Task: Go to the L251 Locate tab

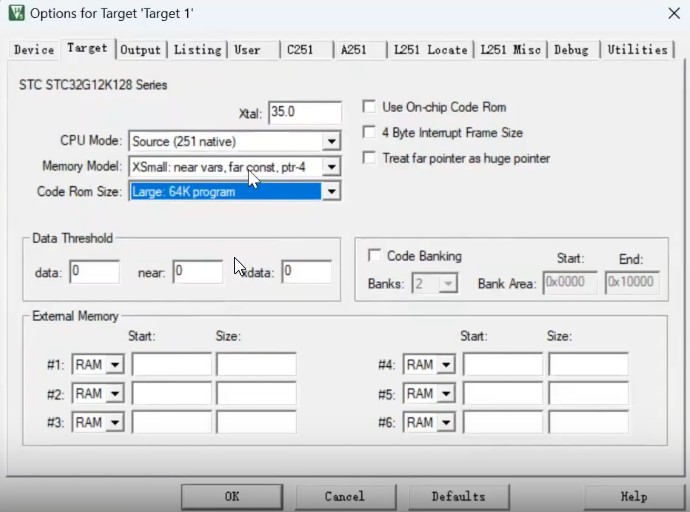Action: [x=430, y=50]
